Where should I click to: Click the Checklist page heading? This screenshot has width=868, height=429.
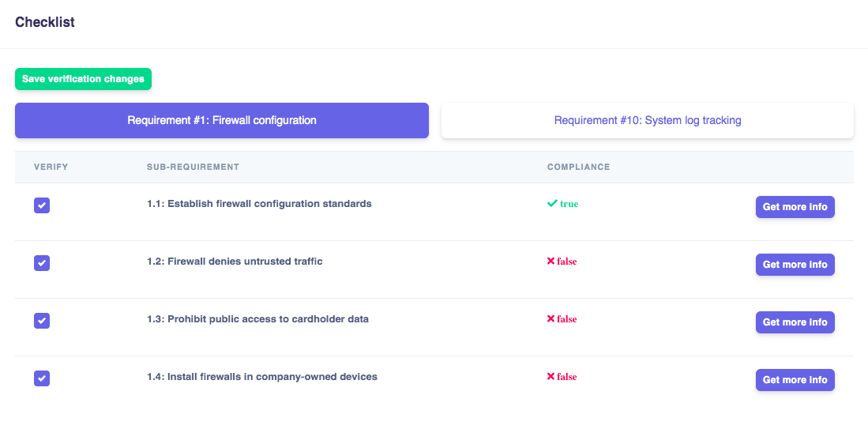pos(45,22)
